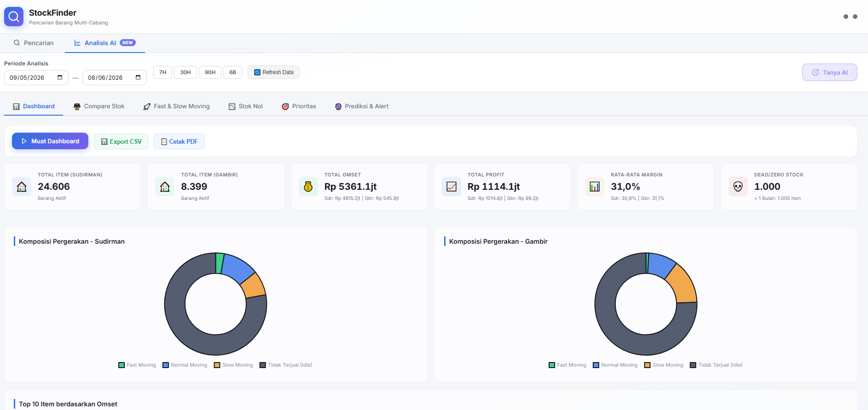Select the 6B period preset
The height and width of the screenshot is (410, 868).
[233, 72]
